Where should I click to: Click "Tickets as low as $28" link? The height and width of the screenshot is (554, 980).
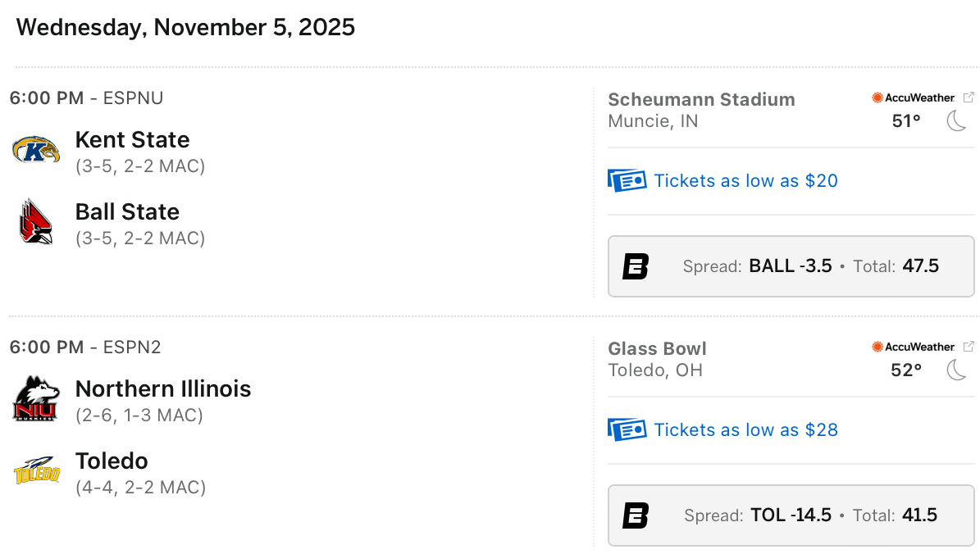(x=745, y=429)
